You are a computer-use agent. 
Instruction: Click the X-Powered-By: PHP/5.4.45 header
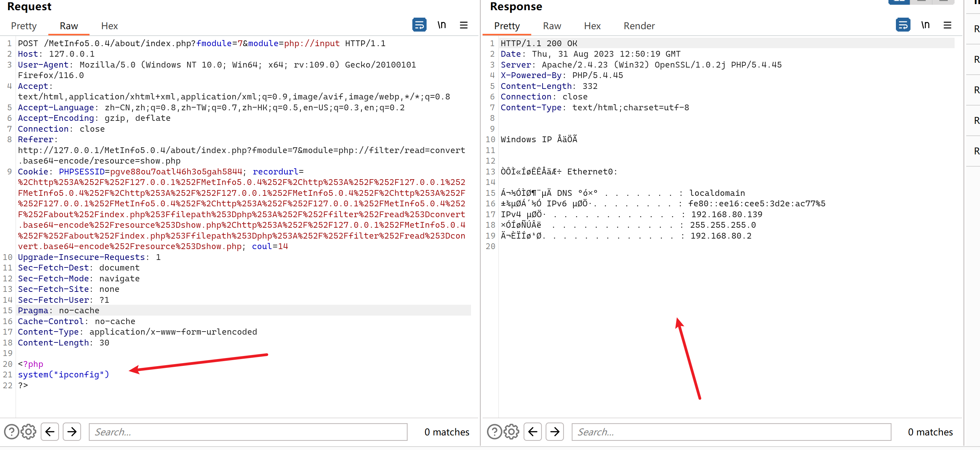(562, 75)
